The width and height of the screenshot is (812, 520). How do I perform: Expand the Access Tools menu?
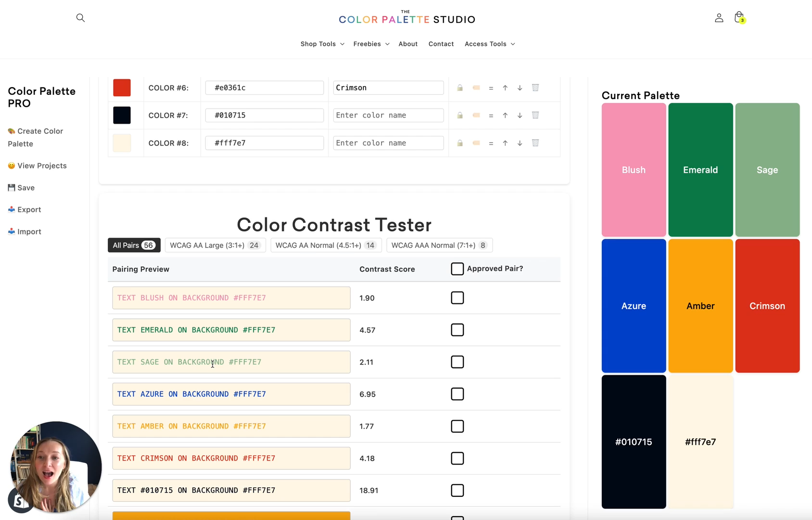490,44
